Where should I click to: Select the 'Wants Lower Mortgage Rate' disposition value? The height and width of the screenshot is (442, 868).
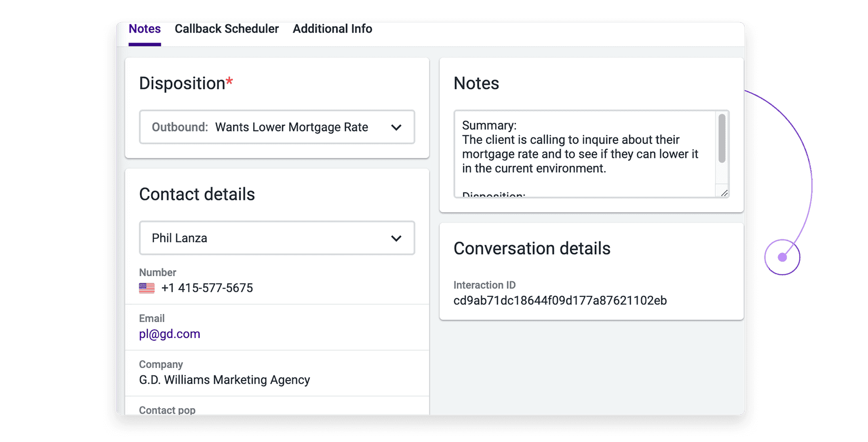(x=292, y=127)
